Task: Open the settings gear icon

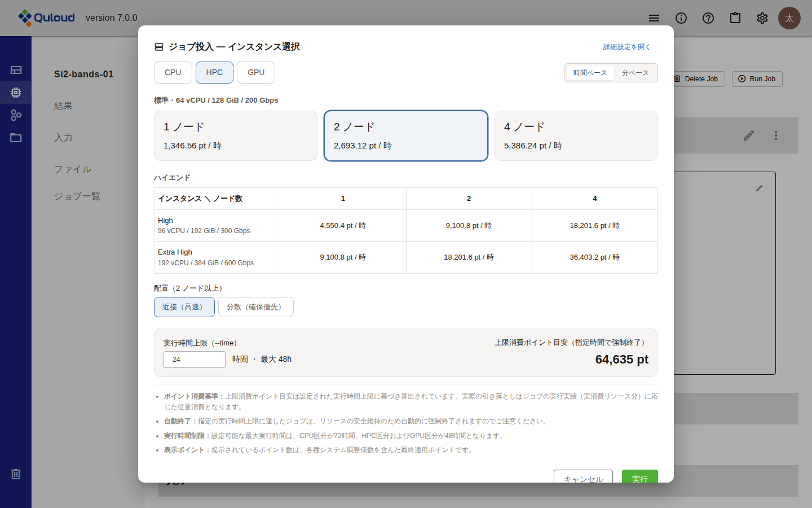Action: pos(762,18)
